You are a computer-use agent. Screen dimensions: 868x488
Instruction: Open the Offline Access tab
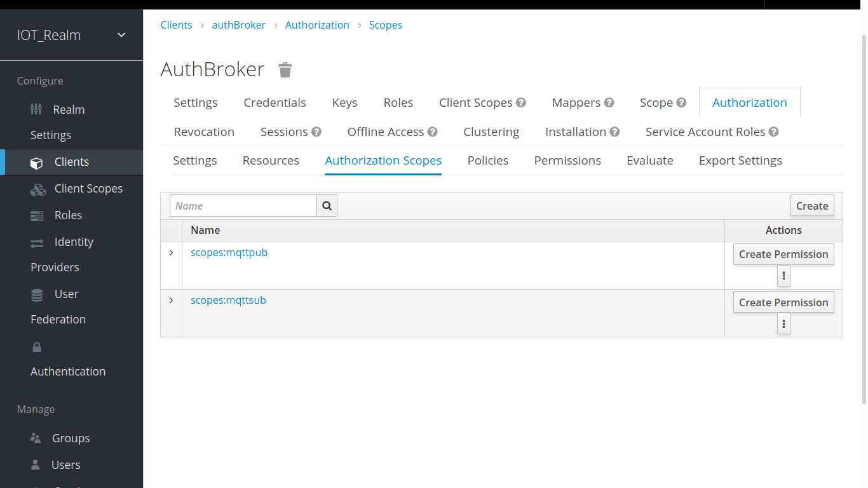tap(386, 132)
